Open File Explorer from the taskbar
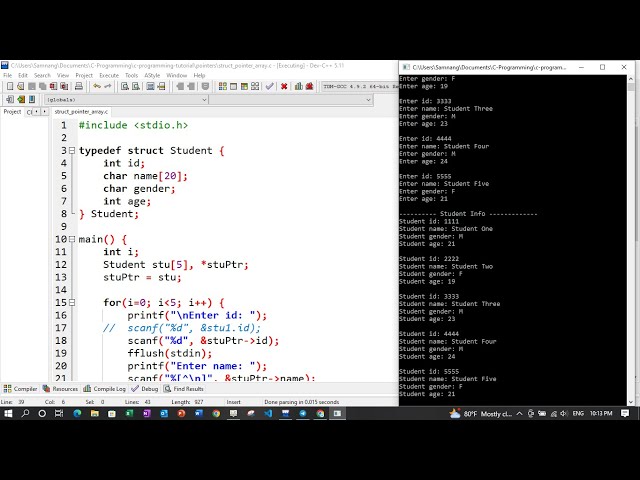 pyautogui.click(x=95, y=413)
